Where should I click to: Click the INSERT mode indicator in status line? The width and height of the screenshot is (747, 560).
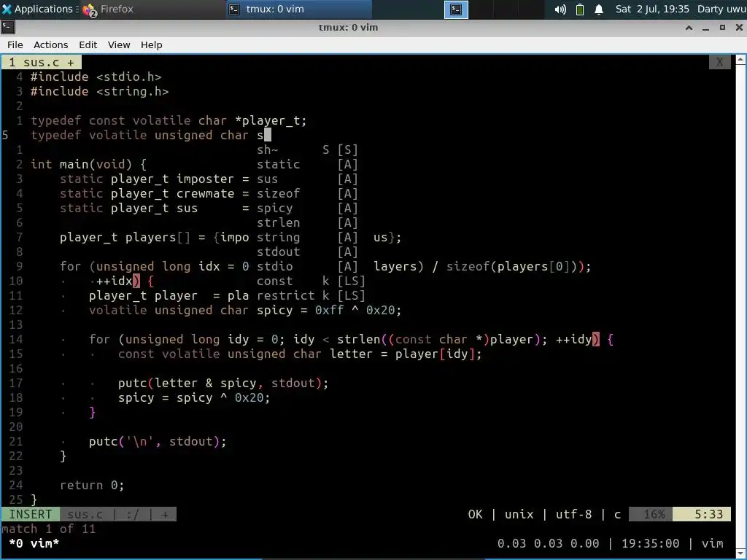[x=31, y=514]
